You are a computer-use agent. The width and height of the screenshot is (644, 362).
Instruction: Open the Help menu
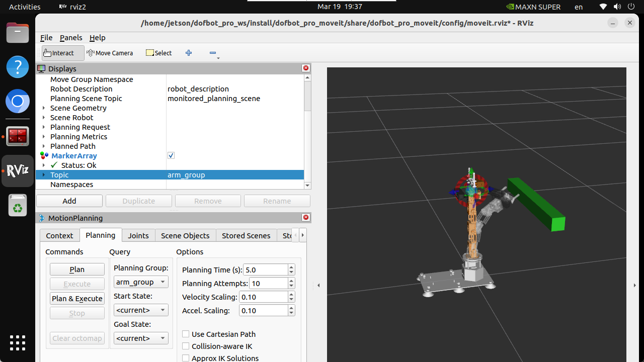coord(98,38)
